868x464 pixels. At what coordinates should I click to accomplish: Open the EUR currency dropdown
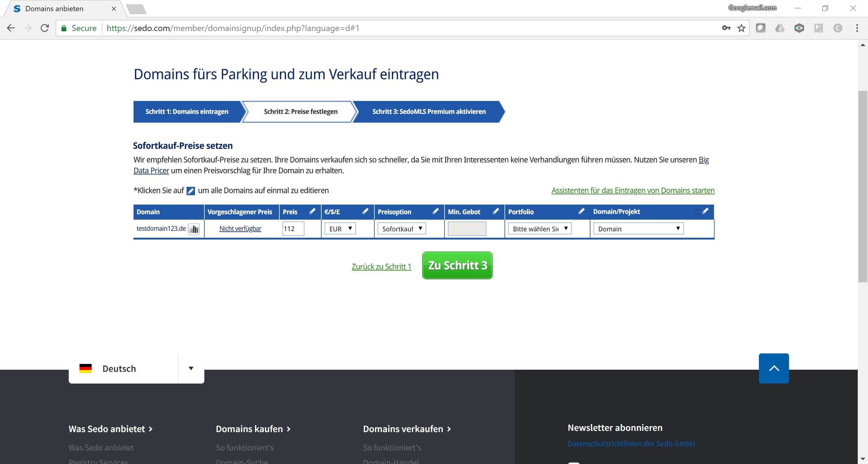click(340, 229)
